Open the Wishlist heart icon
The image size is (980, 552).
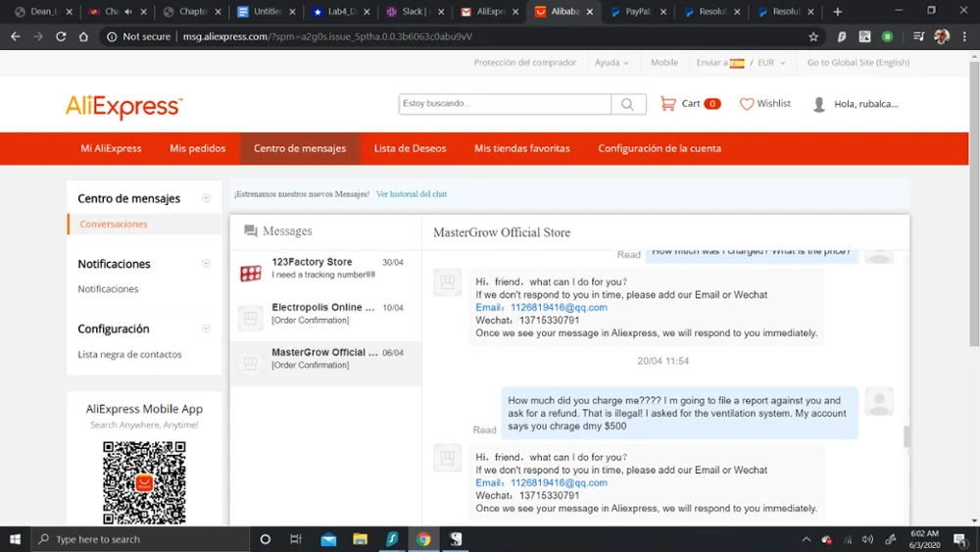point(746,104)
